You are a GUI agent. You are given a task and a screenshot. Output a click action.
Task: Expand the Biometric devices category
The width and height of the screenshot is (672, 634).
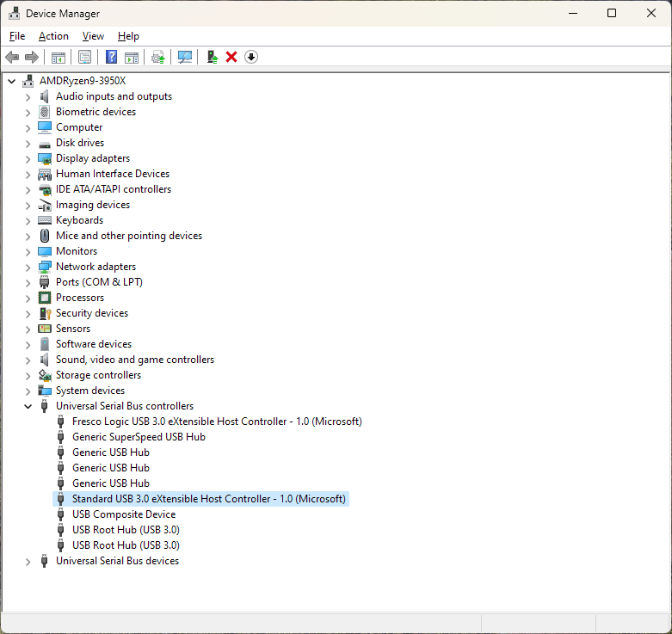[28, 113]
